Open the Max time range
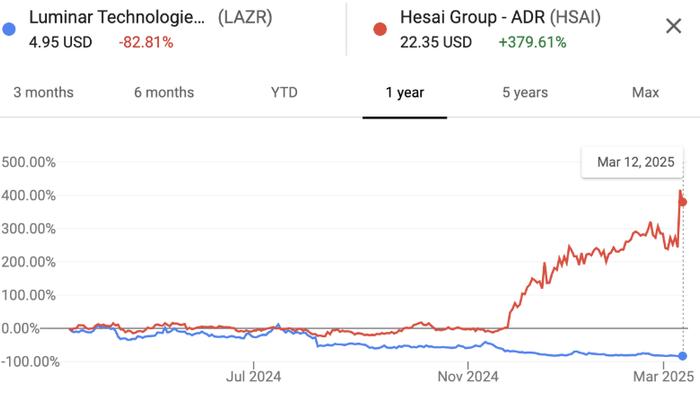This screenshot has height=400, width=700. coord(646,92)
